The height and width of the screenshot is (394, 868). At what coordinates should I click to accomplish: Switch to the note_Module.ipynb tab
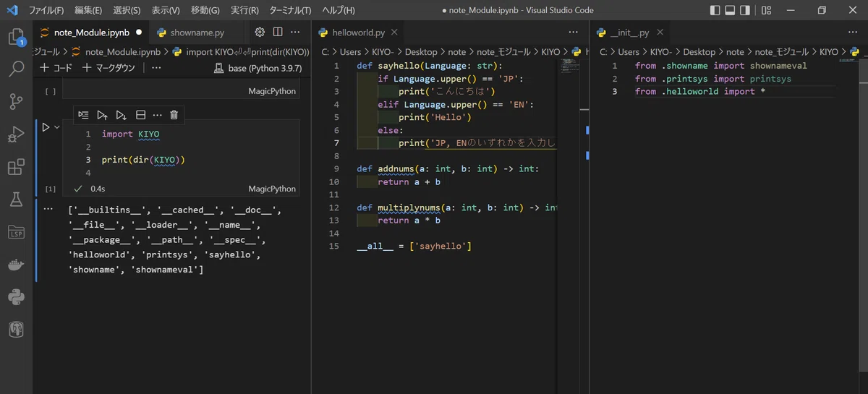(x=90, y=33)
